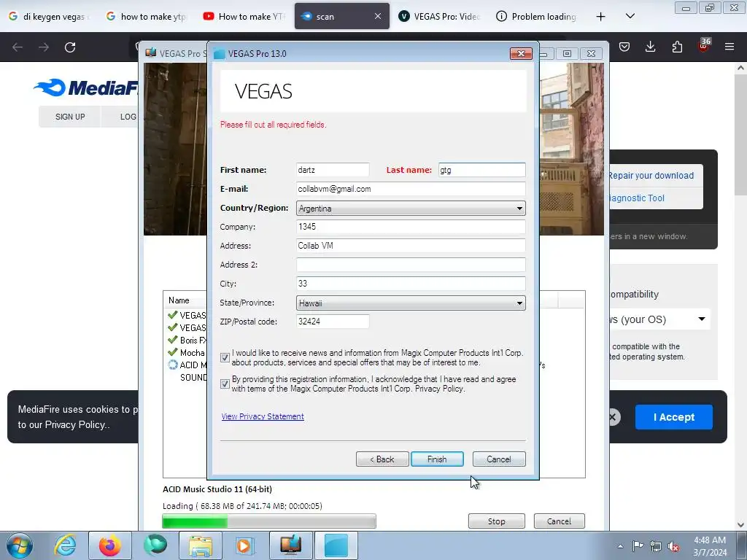Cancel the installer next to Stop

pos(559,521)
